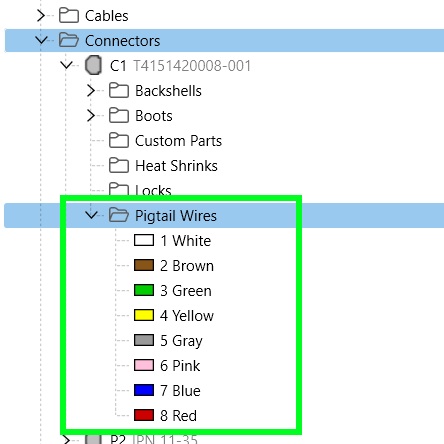This screenshot has width=444, height=444.
Task: Click the blue swatch of wire 7
Action: 144,390
